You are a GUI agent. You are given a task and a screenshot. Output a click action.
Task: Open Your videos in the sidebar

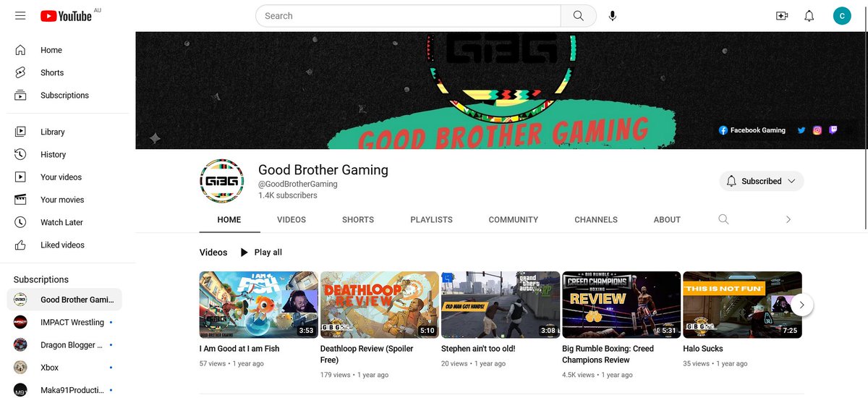click(x=68, y=177)
